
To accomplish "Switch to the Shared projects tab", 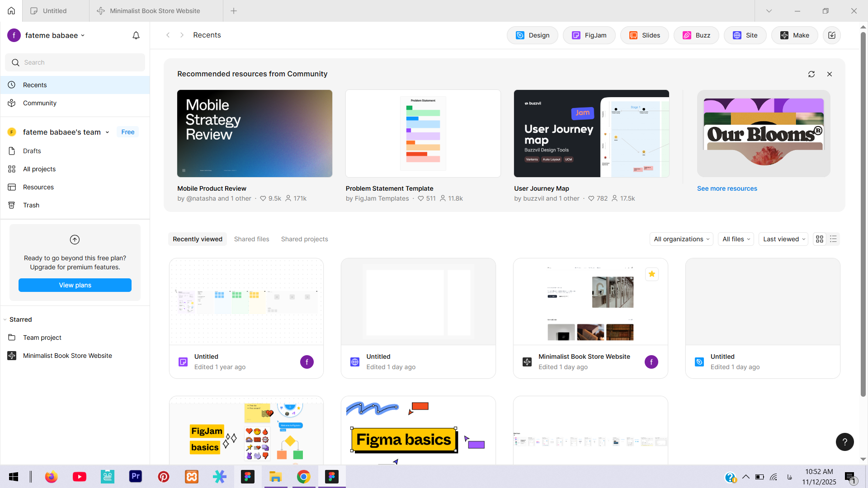I will click(x=304, y=239).
